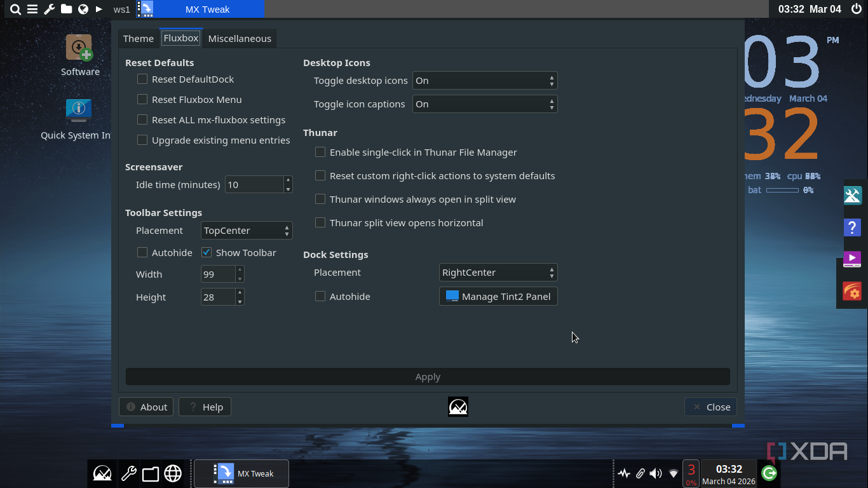868x488 pixels.
Task: Open the Miscellaneous tab
Action: [x=240, y=38]
